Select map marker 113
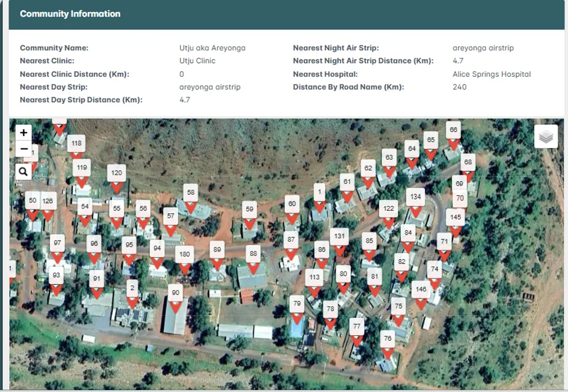Viewport: 568px width, 392px height. point(314,283)
